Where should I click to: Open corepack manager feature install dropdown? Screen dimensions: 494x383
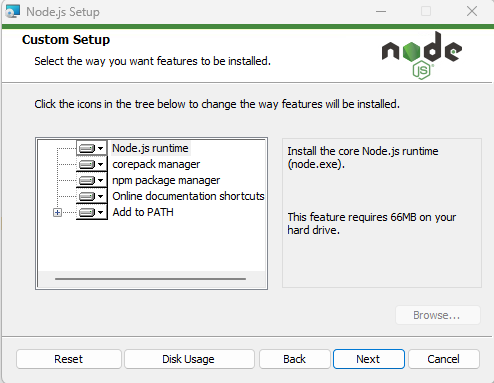click(x=92, y=164)
